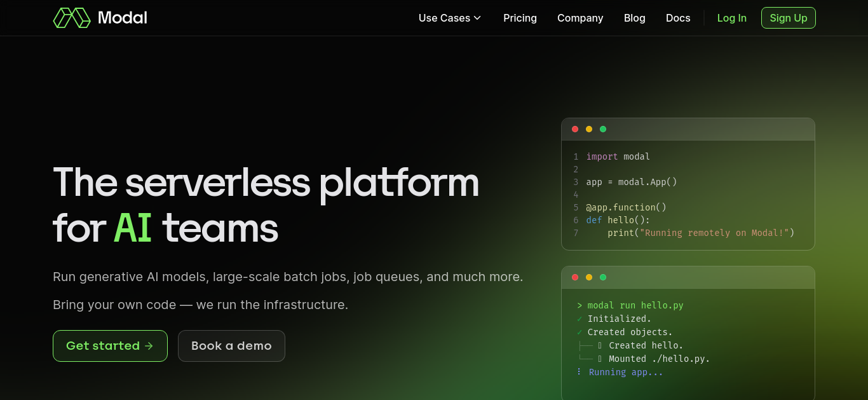868x400 pixels.
Task: Click the green 'AI' headline word
Action: click(133, 228)
